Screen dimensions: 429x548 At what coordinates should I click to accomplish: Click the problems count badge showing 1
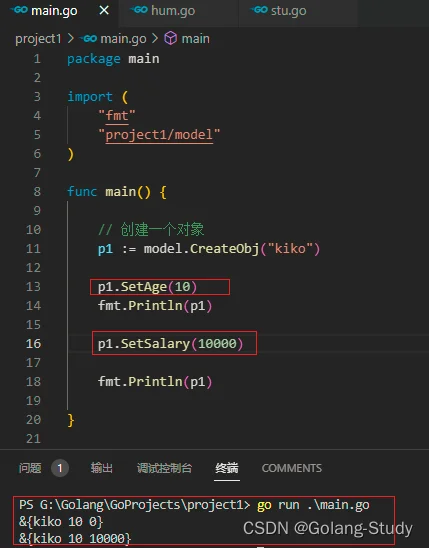60,468
